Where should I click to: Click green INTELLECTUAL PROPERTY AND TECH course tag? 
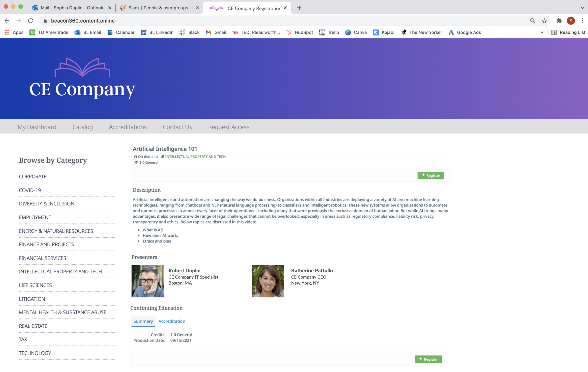[195, 157]
